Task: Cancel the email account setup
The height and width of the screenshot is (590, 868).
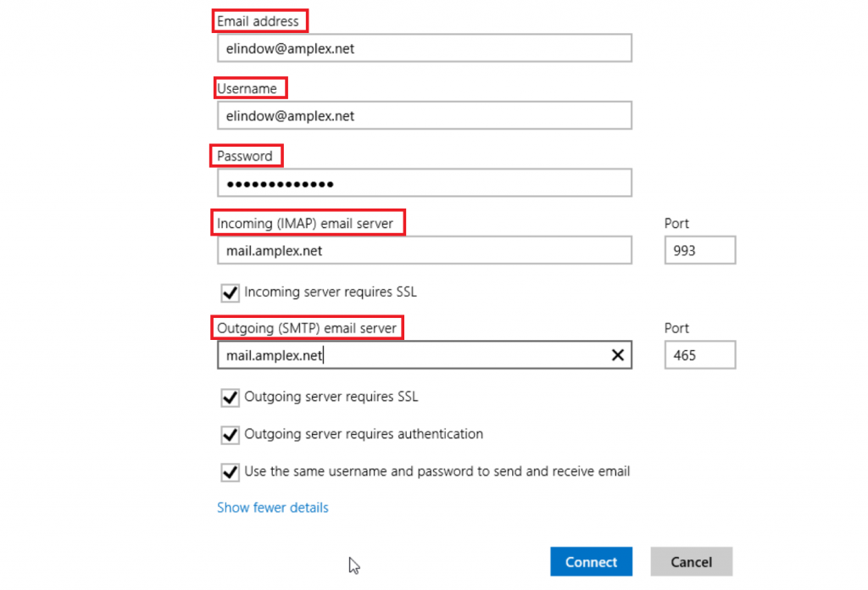Action: pos(691,561)
